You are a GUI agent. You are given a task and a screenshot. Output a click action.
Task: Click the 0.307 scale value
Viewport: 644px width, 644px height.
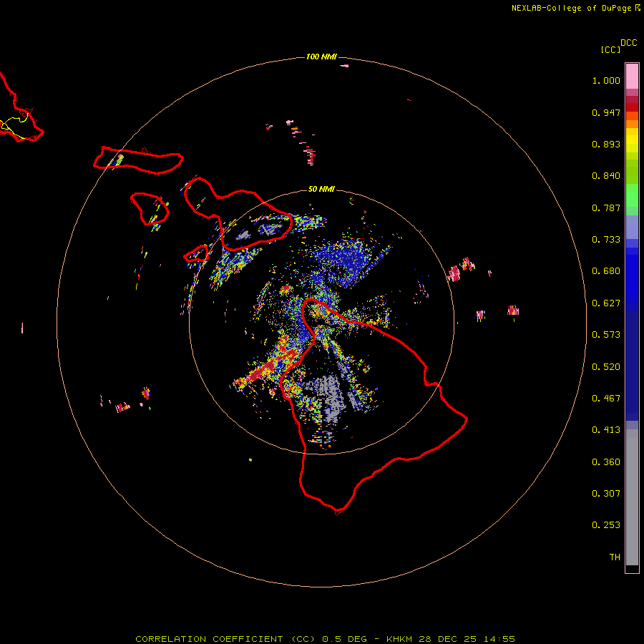click(606, 494)
